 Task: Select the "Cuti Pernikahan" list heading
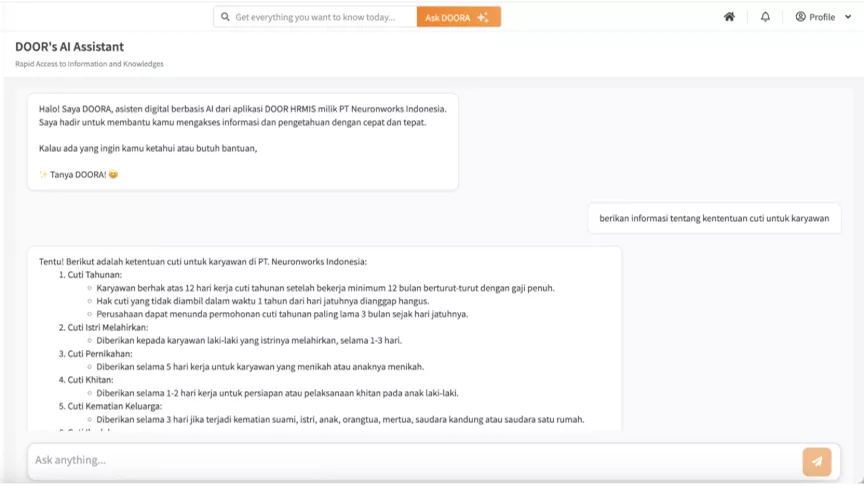[99, 353]
